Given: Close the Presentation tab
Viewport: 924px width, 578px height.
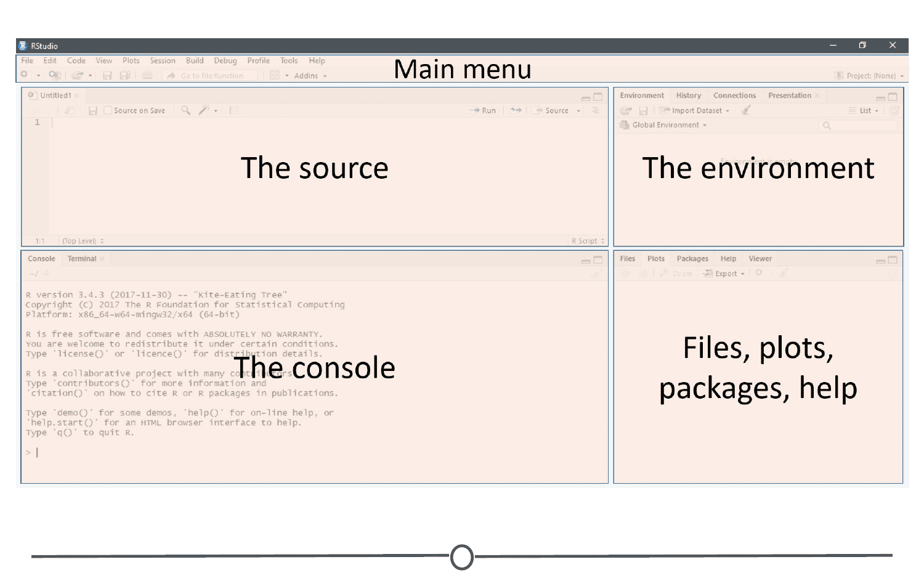Looking at the screenshot, I should [817, 96].
